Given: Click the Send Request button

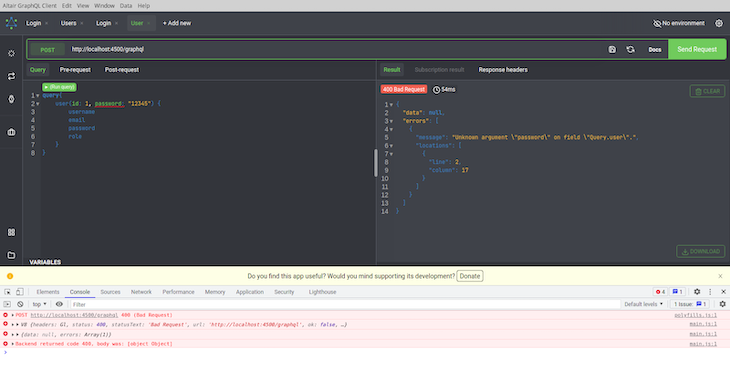Looking at the screenshot, I should click(697, 49).
